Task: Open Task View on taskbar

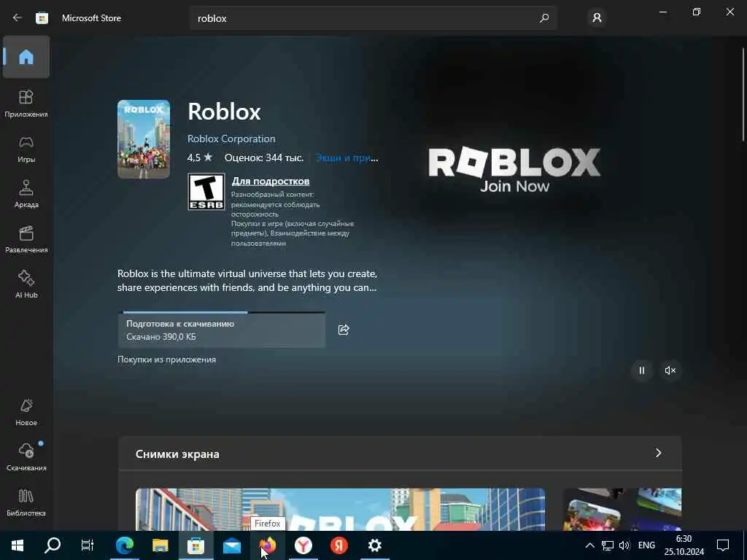Action: (88, 545)
